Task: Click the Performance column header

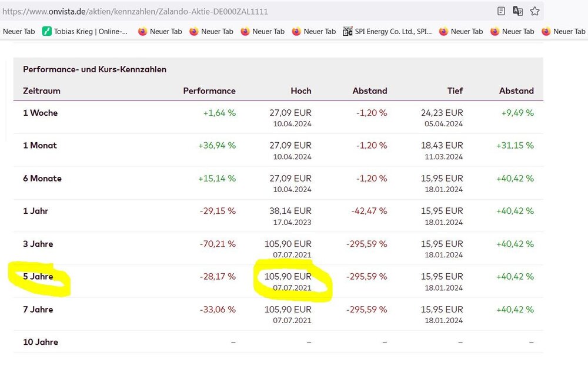Action: click(209, 91)
